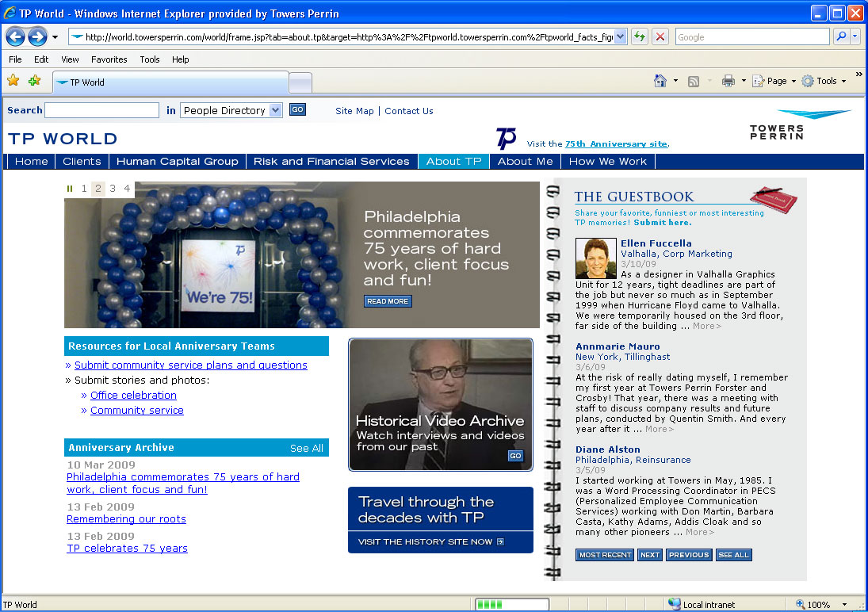Open the File menu

(x=15, y=59)
